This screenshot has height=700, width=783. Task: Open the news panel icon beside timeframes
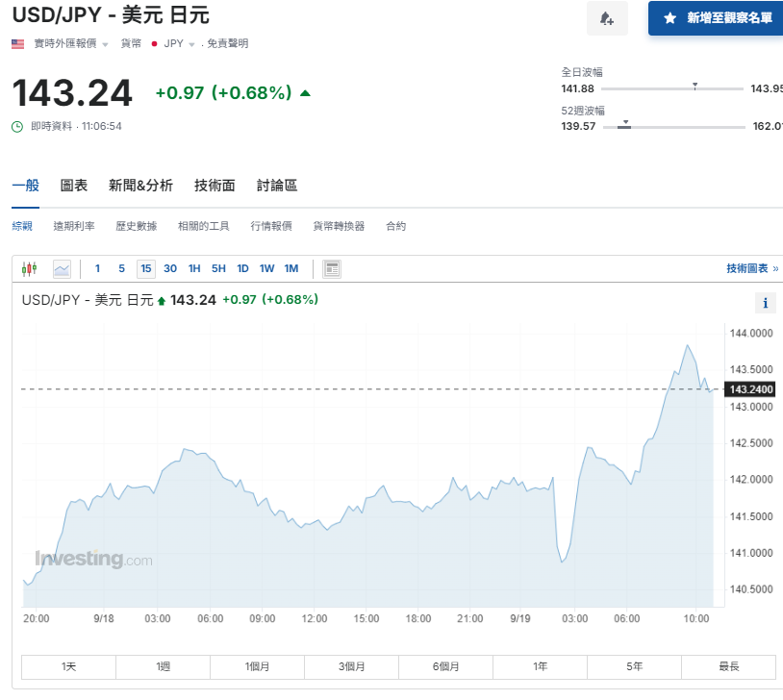tap(330, 268)
